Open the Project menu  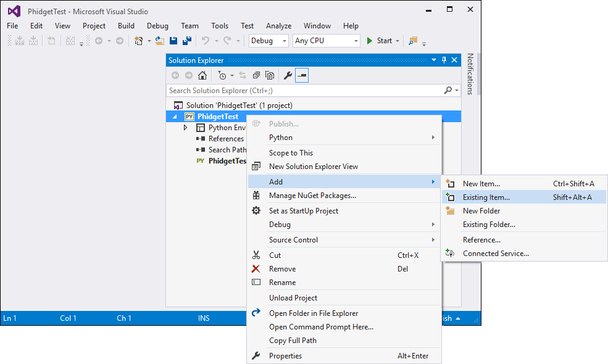[94, 26]
